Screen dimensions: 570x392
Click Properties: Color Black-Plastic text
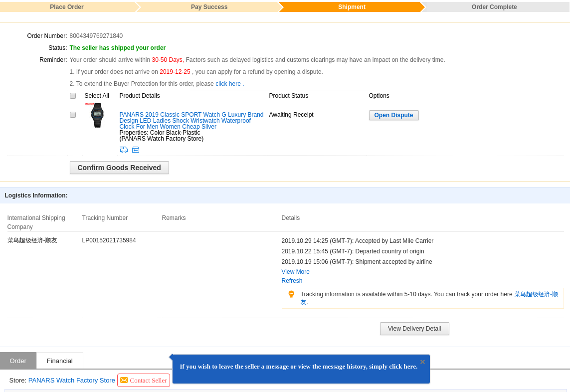point(160,132)
